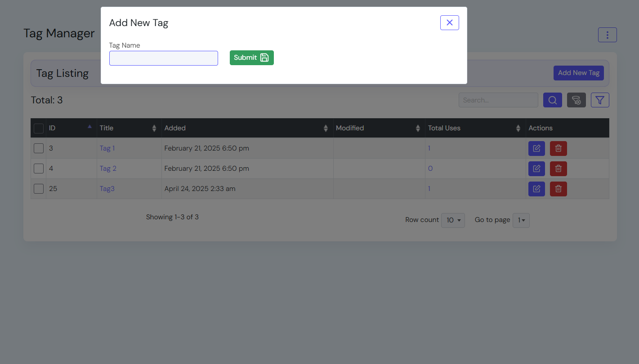Open the Tag 2 title link
The height and width of the screenshot is (364, 639).
[x=108, y=169]
